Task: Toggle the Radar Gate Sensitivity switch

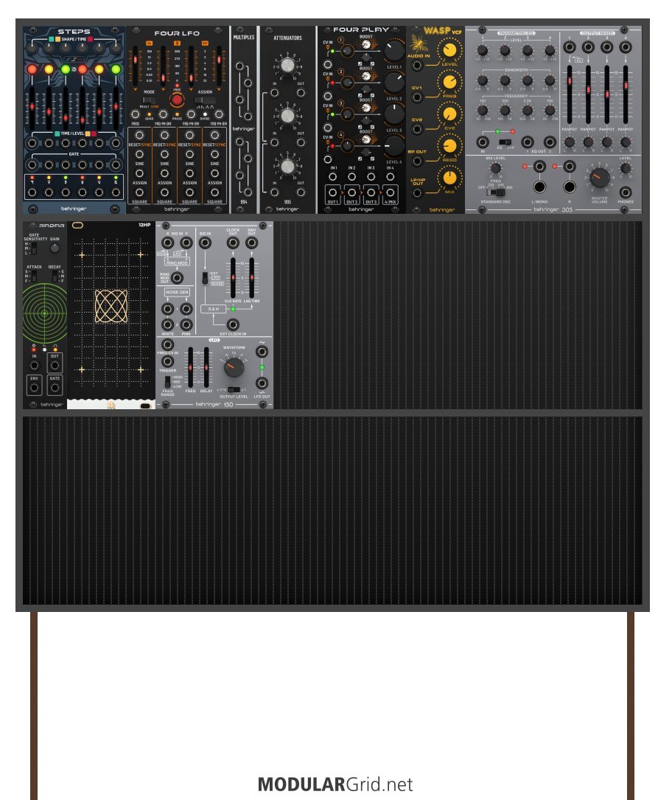Action: pyautogui.click(x=34, y=248)
